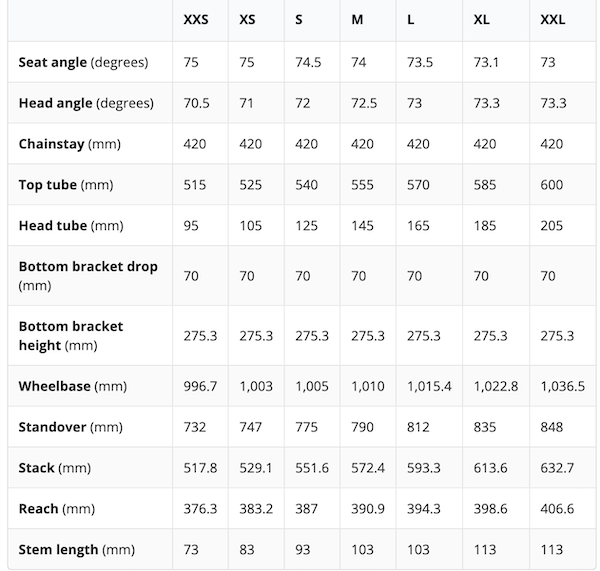Click the Standover row label

click(x=70, y=427)
